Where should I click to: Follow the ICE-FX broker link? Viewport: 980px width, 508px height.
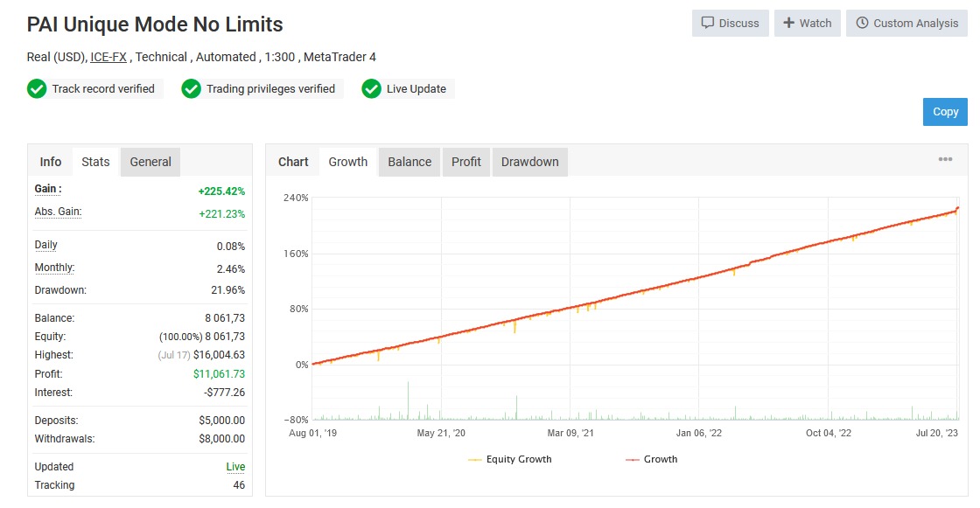(x=108, y=57)
